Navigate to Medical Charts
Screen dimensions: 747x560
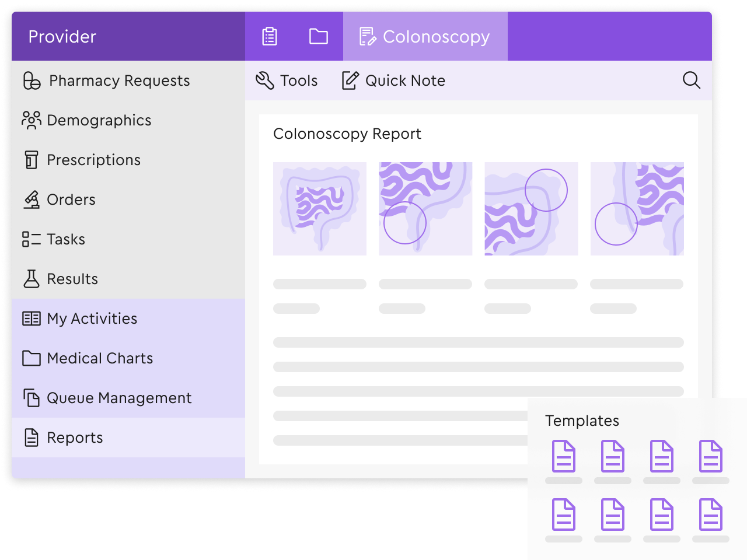coord(100,358)
